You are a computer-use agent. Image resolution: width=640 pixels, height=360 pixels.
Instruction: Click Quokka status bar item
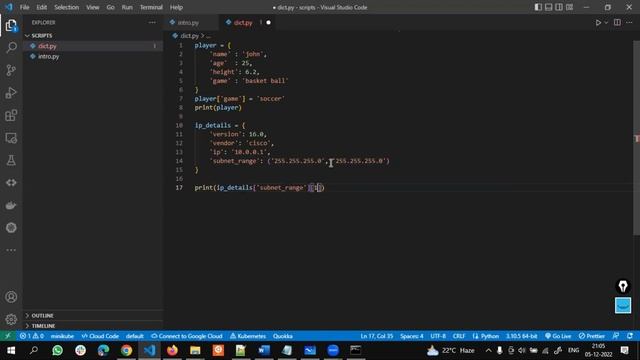[283, 336]
